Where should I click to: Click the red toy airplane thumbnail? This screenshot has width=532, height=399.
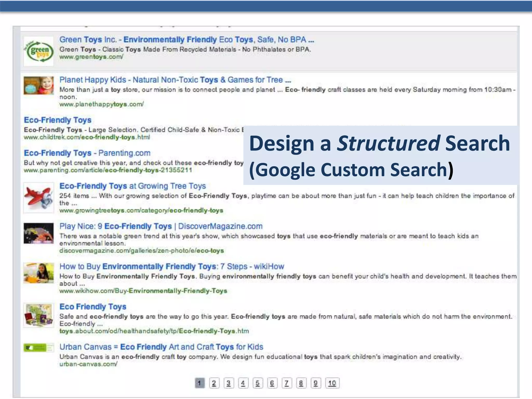coord(39,198)
